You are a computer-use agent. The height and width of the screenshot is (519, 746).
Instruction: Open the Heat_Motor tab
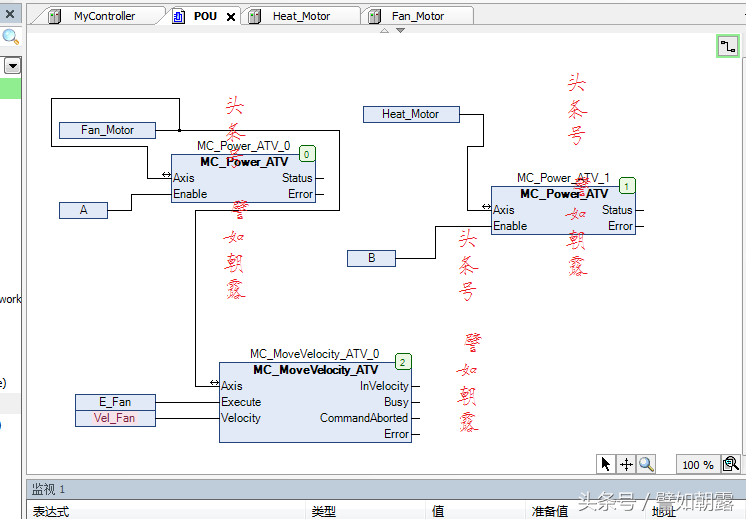[x=301, y=16]
